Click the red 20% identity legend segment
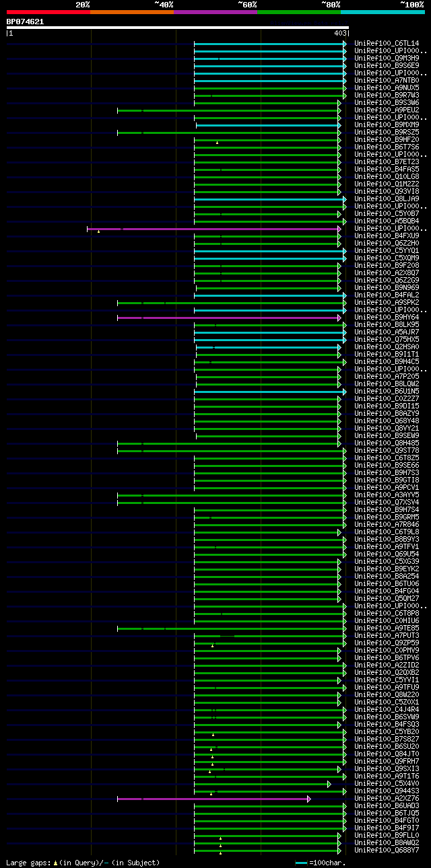Image resolution: width=431 pixels, height=868 pixels. pos(48,12)
